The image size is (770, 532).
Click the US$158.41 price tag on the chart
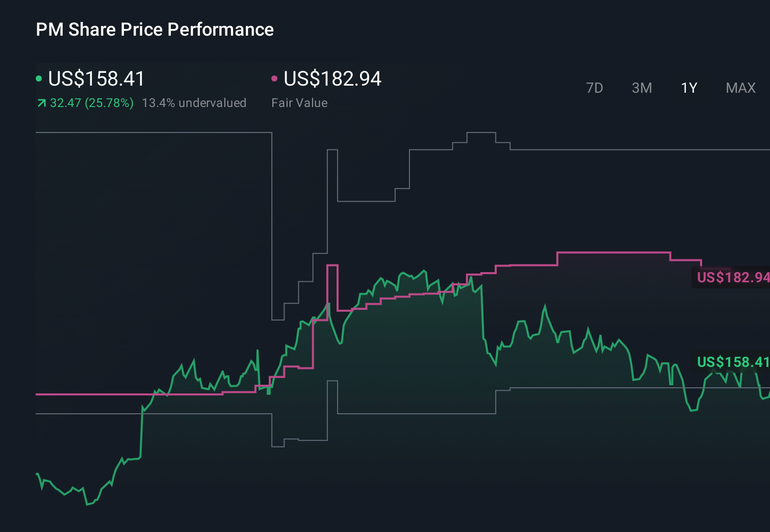(x=732, y=363)
